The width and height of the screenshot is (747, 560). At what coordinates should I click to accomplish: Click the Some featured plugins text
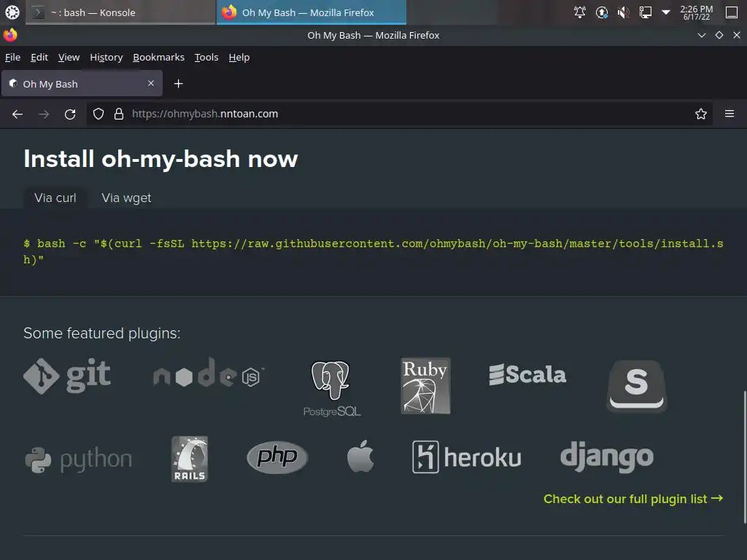(x=102, y=332)
